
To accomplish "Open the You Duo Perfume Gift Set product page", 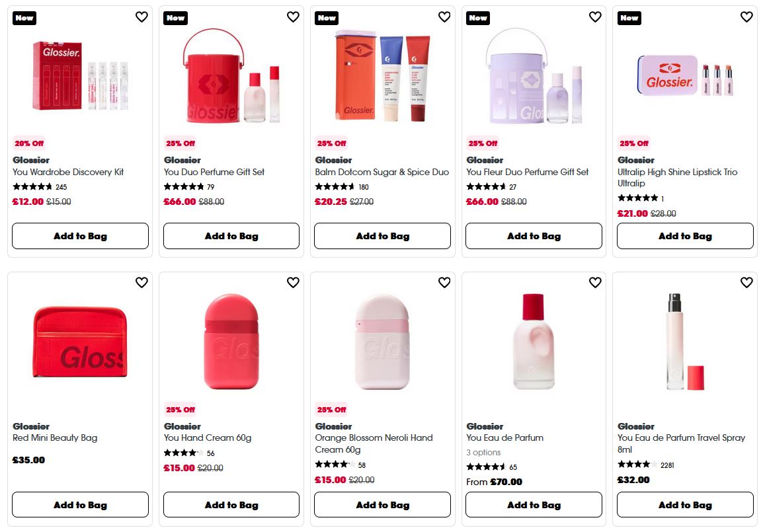I will [213, 171].
